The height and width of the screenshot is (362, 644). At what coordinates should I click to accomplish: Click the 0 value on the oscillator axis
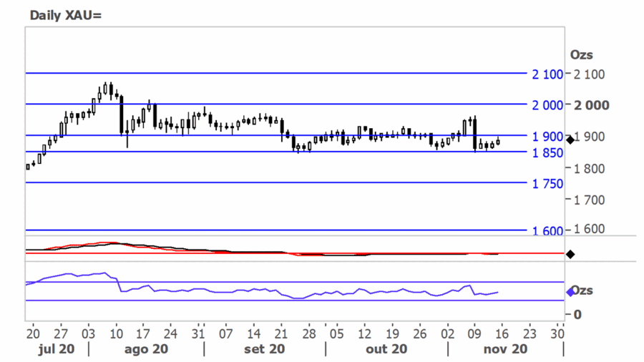(577, 314)
